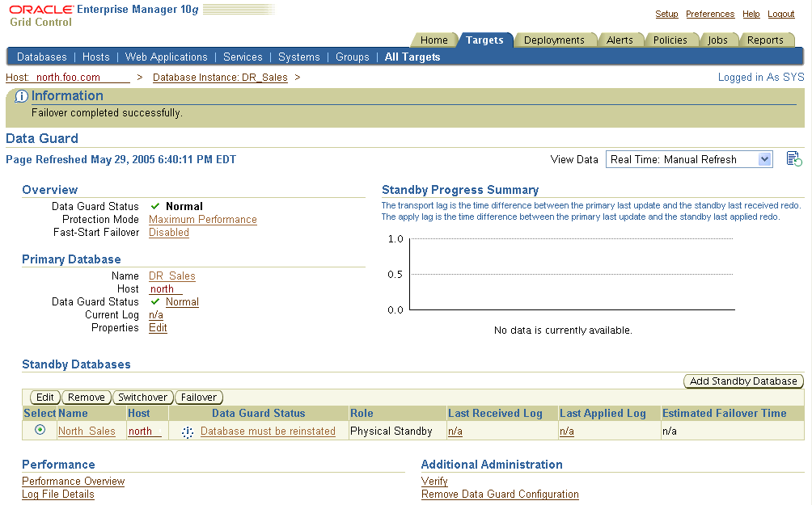Click the Failover button
The image size is (812, 505).
pos(199,397)
